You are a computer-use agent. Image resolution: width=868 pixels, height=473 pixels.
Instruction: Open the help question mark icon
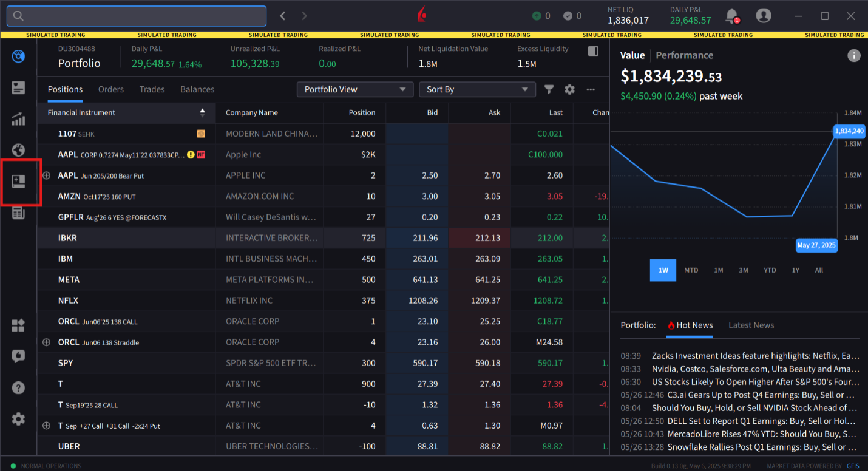point(18,387)
